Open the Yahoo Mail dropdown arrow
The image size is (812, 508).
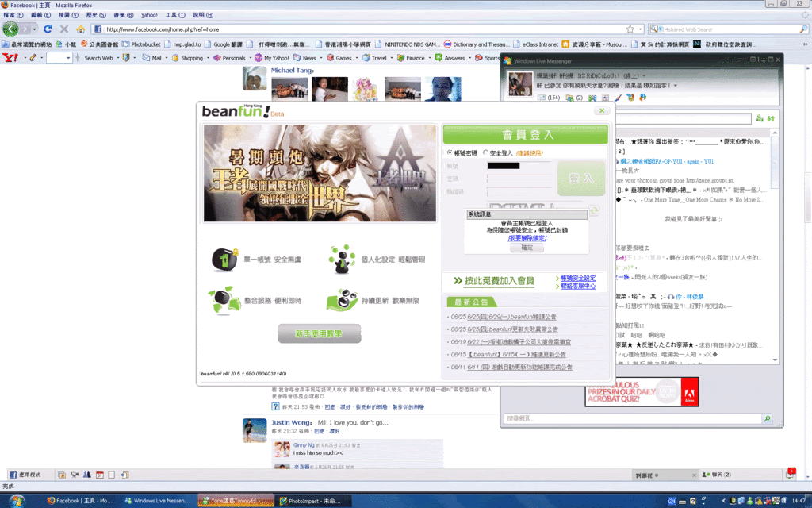tap(167, 57)
